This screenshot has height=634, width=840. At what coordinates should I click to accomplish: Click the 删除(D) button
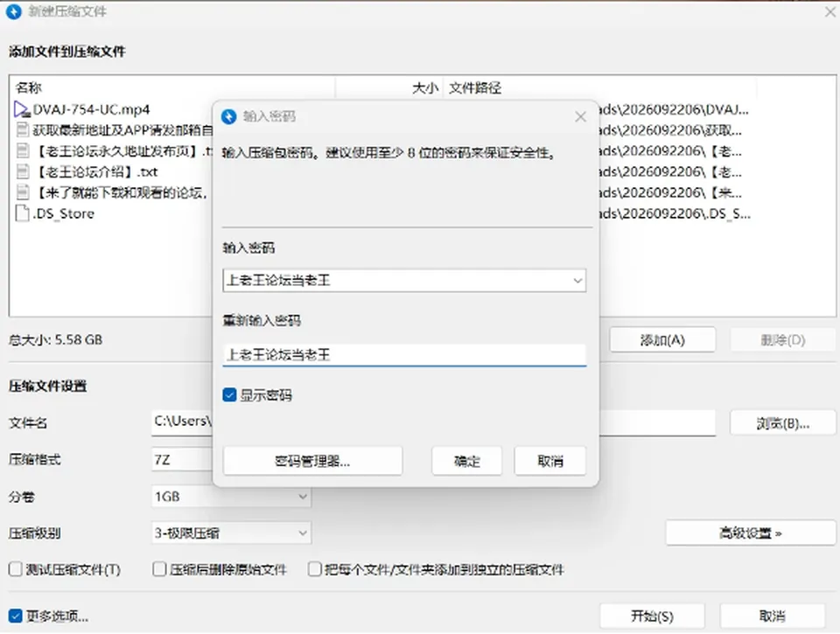point(782,340)
